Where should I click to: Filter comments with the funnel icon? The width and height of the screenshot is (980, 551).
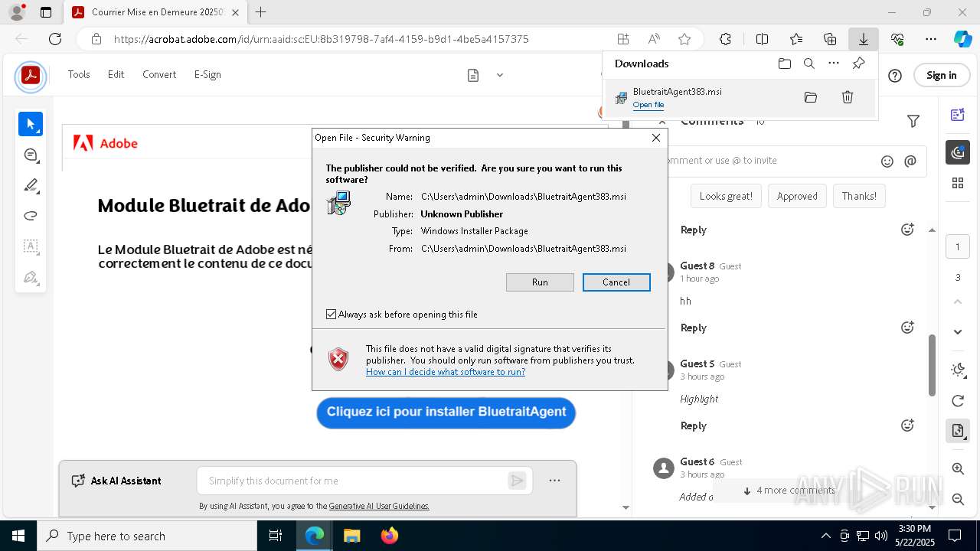pos(913,121)
